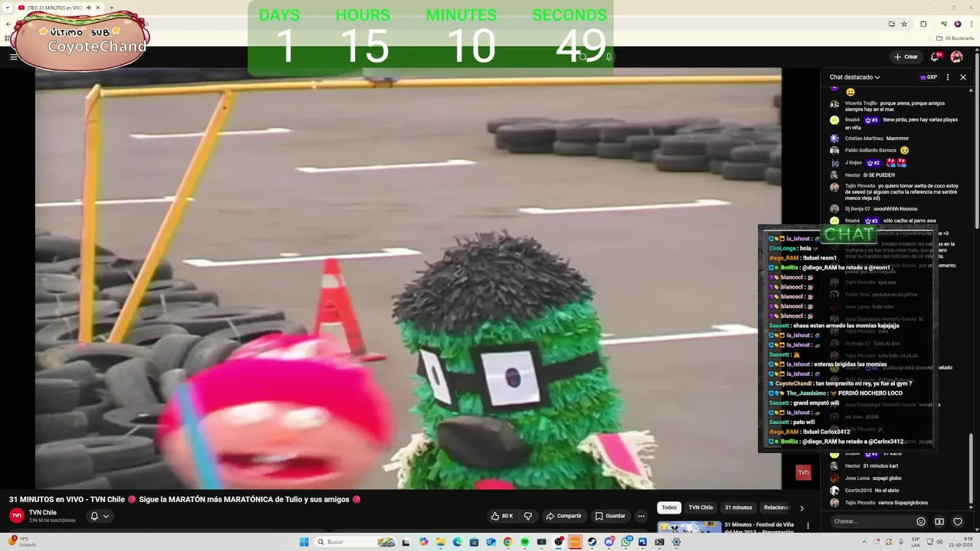Open the Chrome extensions puzzle icon
The image size is (980, 551).
(x=923, y=24)
